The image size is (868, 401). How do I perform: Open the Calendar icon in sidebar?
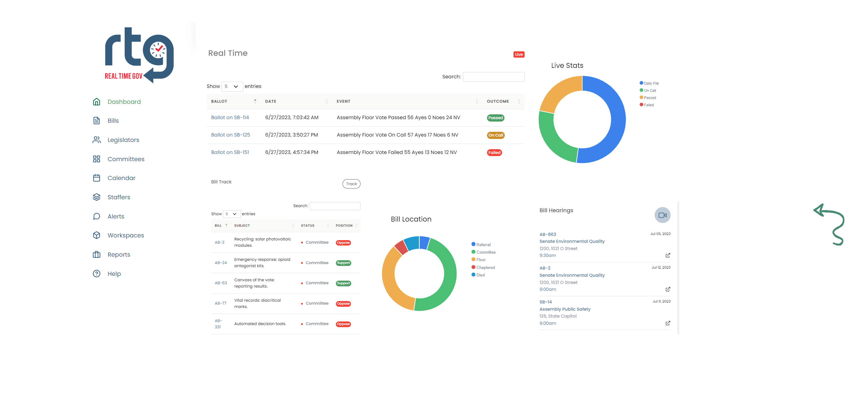point(97,178)
